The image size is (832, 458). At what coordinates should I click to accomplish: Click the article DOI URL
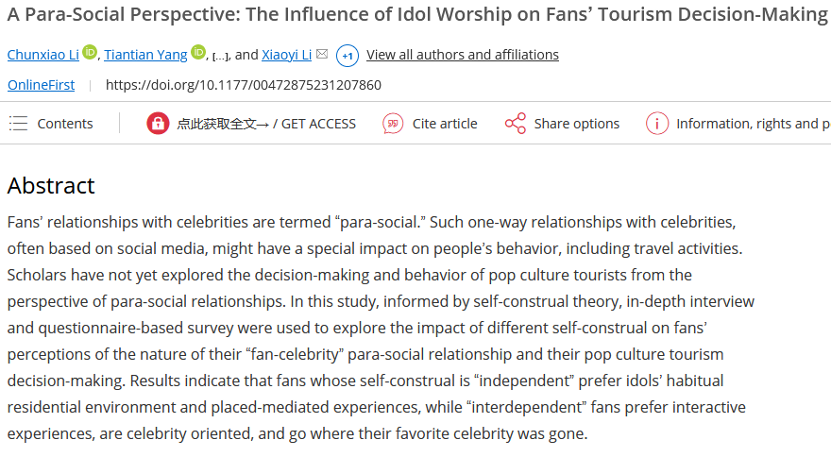[243, 85]
